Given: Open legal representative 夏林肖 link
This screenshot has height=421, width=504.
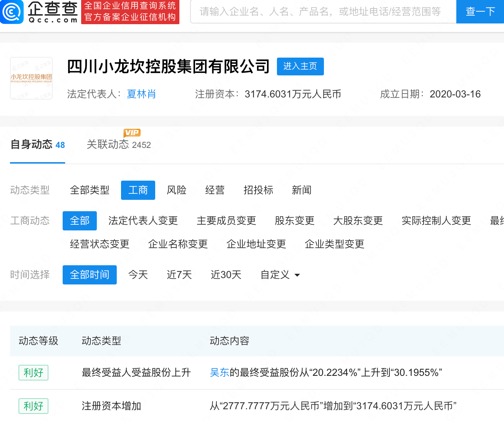Looking at the screenshot, I should pos(141,94).
